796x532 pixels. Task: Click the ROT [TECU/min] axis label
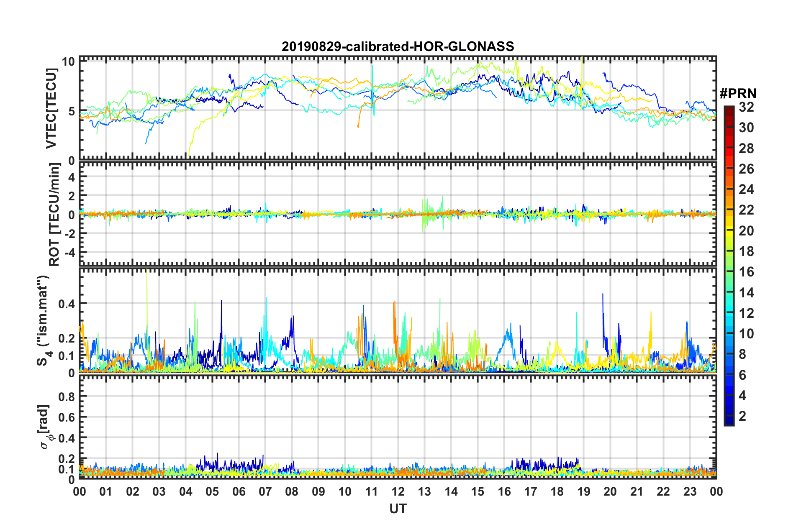[x=54, y=215]
